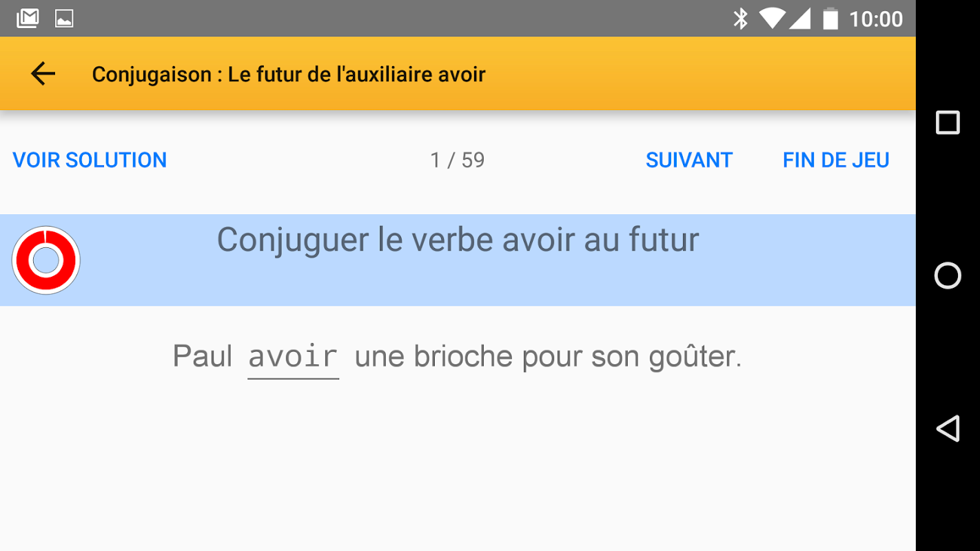Tap the cellular signal icon
Viewport: 980px width, 551px height.
(799, 19)
